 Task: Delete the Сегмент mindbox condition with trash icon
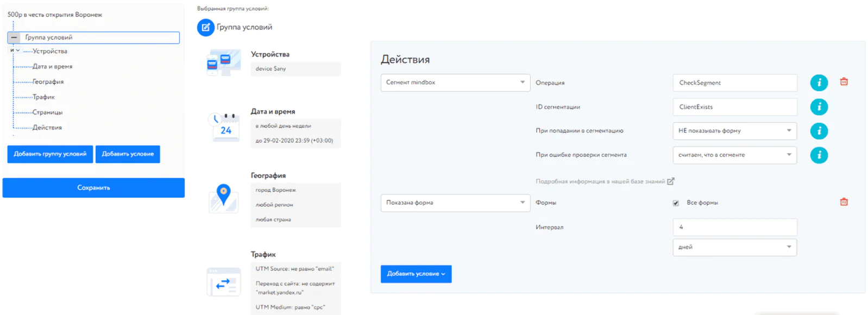pyautogui.click(x=844, y=81)
